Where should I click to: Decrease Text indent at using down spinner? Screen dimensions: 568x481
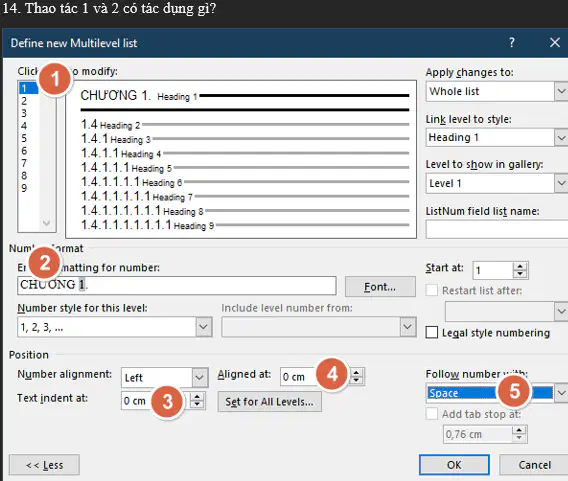[x=197, y=404]
